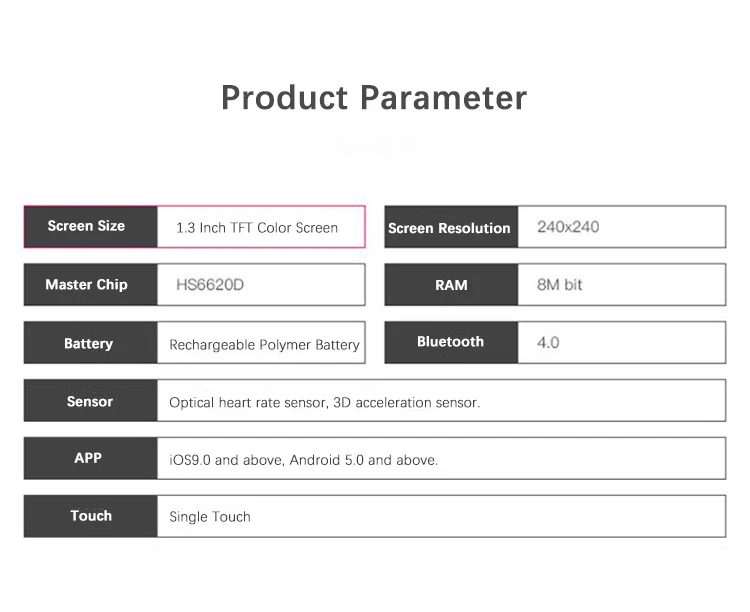Click the 1.3 Inch TFT Color Screen value
Screen dimensions: 750x612
pyautogui.click(x=257, y=227)
